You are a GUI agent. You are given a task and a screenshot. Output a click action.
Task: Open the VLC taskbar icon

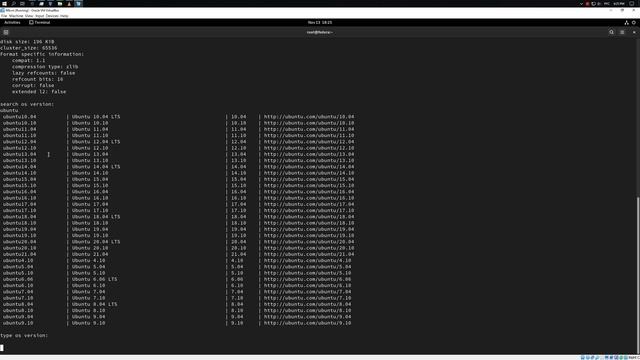click(x=69, y=3)
